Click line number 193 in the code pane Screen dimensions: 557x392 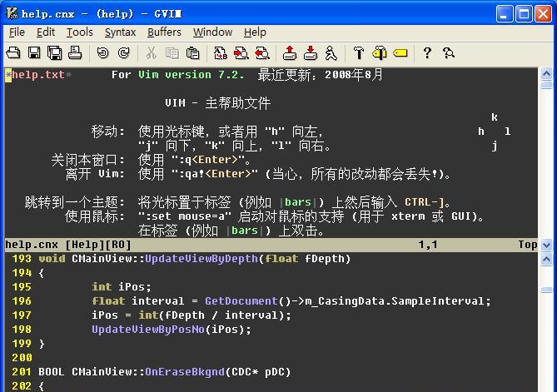pos(22,259)
